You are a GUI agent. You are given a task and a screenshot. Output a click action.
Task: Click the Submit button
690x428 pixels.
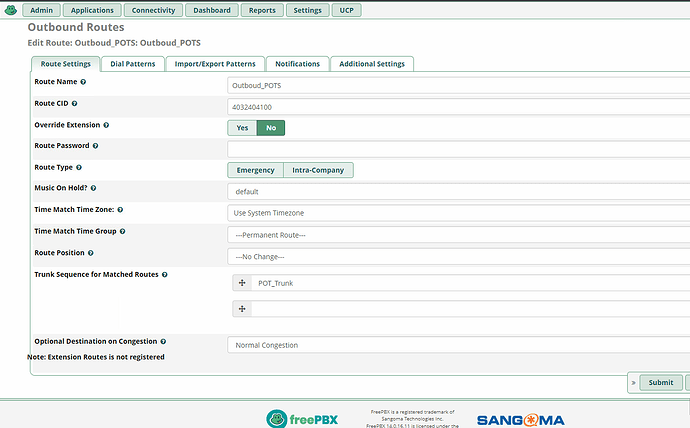[661, 383]
